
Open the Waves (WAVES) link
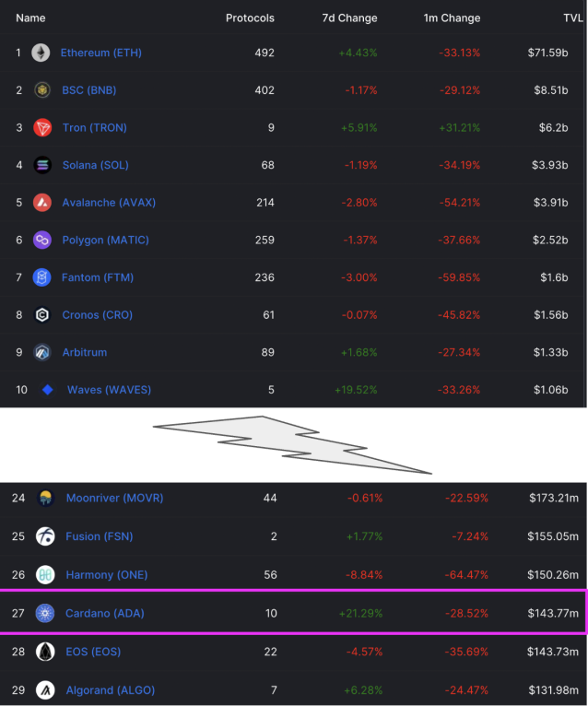(x=109, y=390)
